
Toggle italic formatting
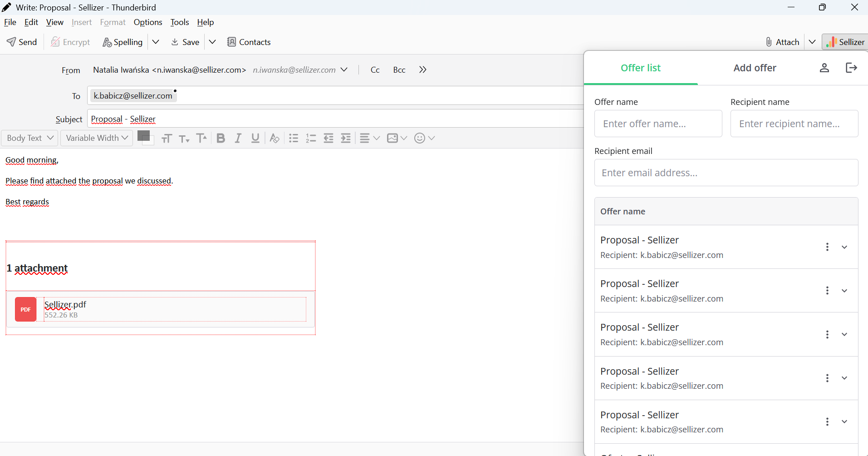[238, 138]
